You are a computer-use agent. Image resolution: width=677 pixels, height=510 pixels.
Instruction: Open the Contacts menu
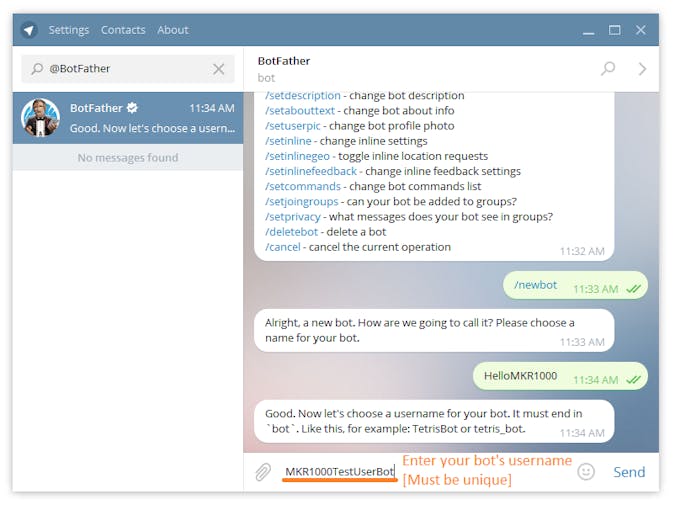click(x=123, y=30)
